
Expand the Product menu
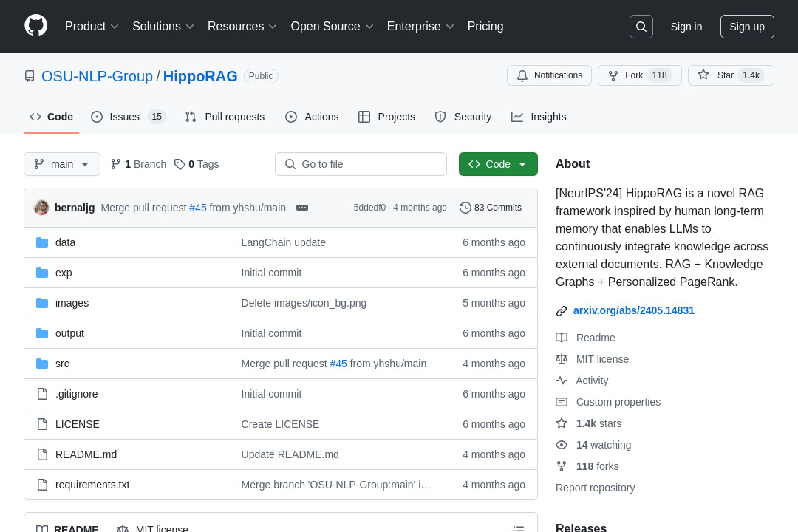[92, 27]
